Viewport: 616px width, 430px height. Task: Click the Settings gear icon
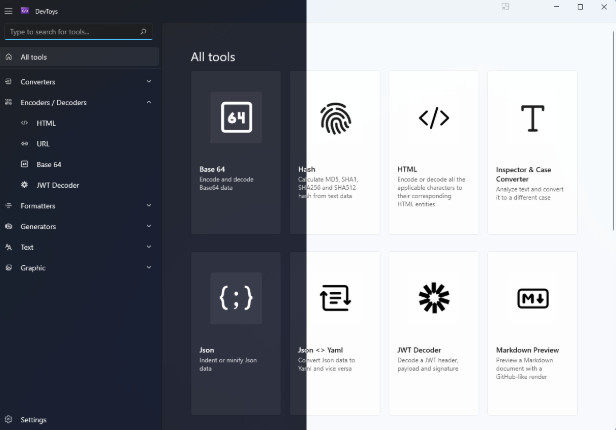[8, 419]
